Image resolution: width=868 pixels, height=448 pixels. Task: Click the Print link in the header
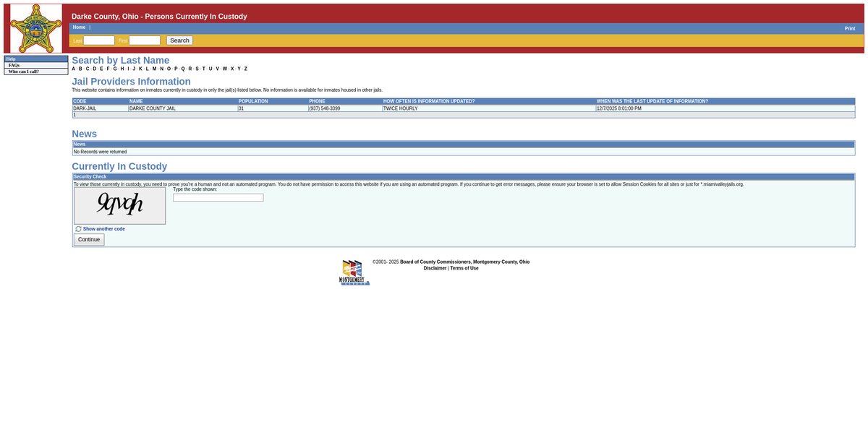850,28
